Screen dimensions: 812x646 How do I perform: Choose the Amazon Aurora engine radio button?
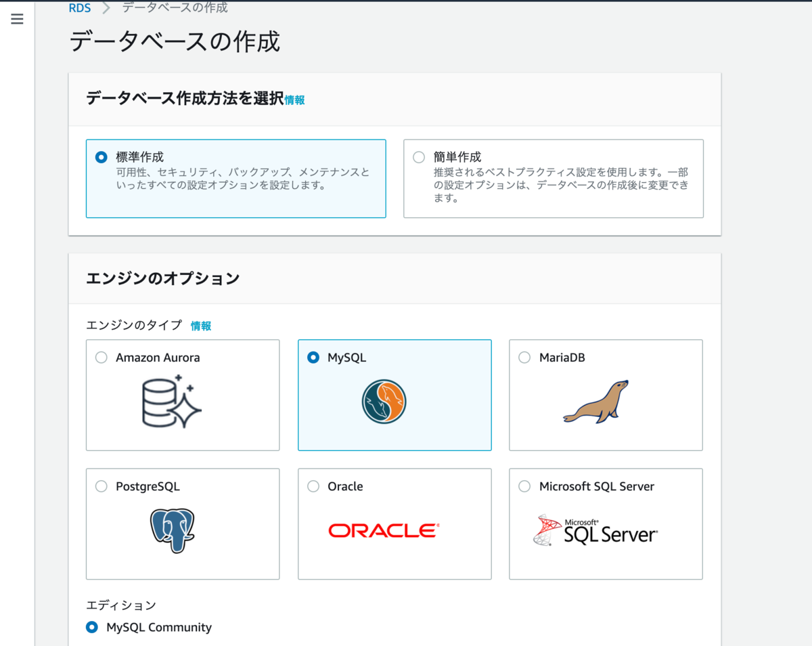[x=101, y=358]
